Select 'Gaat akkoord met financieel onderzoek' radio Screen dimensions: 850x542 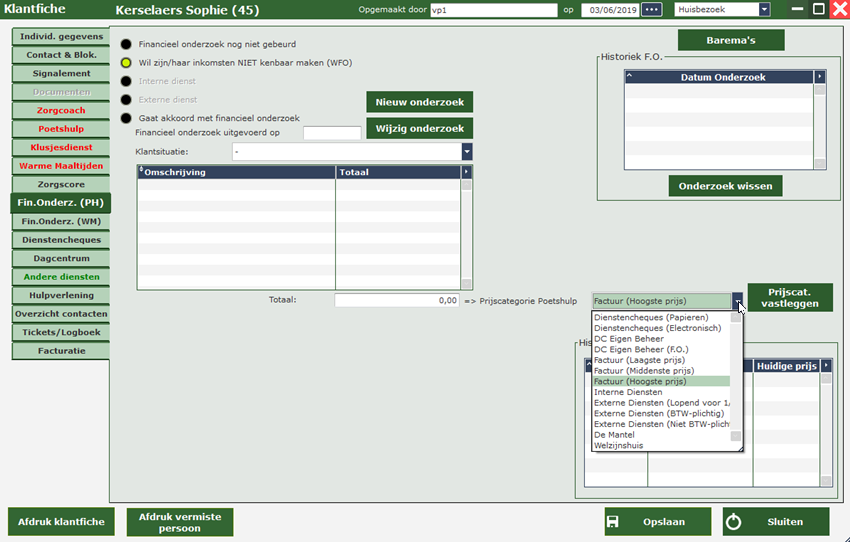pos(126,118)
